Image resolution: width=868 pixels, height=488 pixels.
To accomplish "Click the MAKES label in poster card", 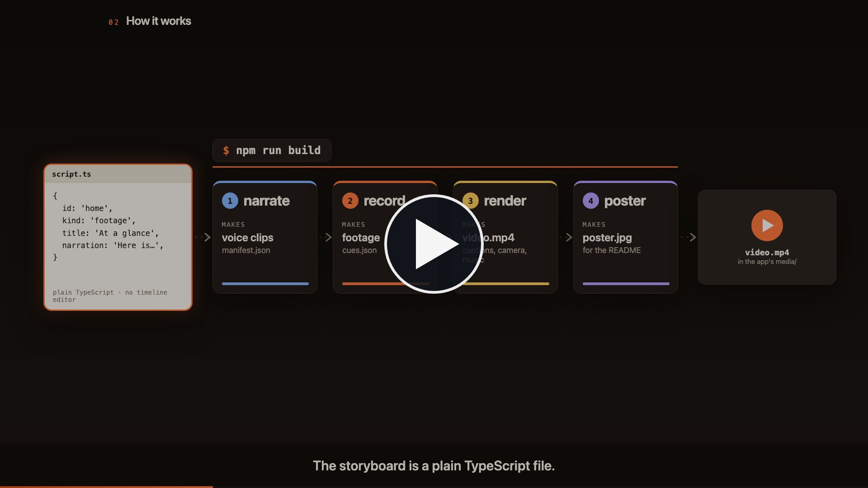I will coord(594,225).
